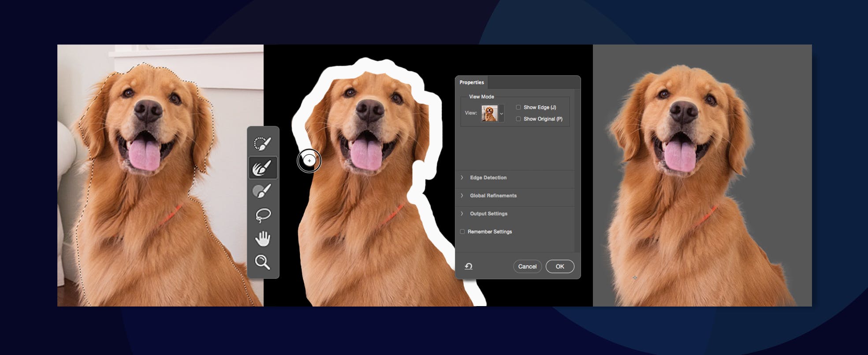Tick the Remember Settings checkbox
The height and width of the screenshot is (355, 868).
coord(462,232)
